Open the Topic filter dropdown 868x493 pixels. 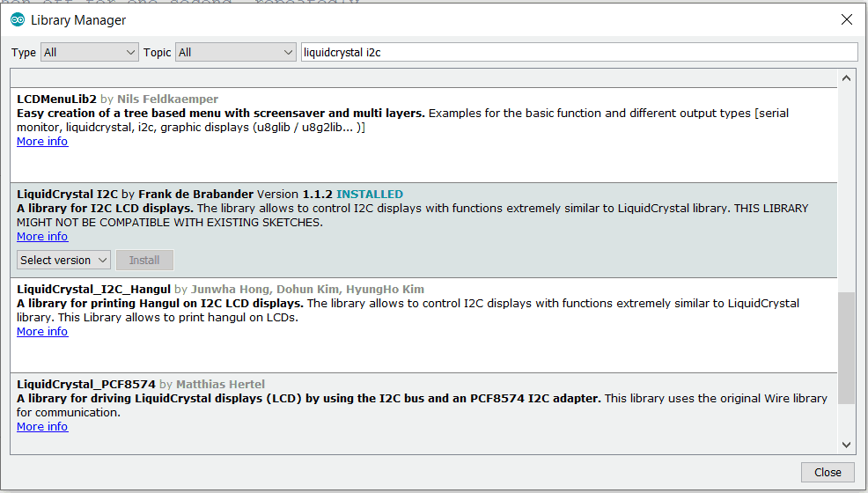[x=235, y=53]
